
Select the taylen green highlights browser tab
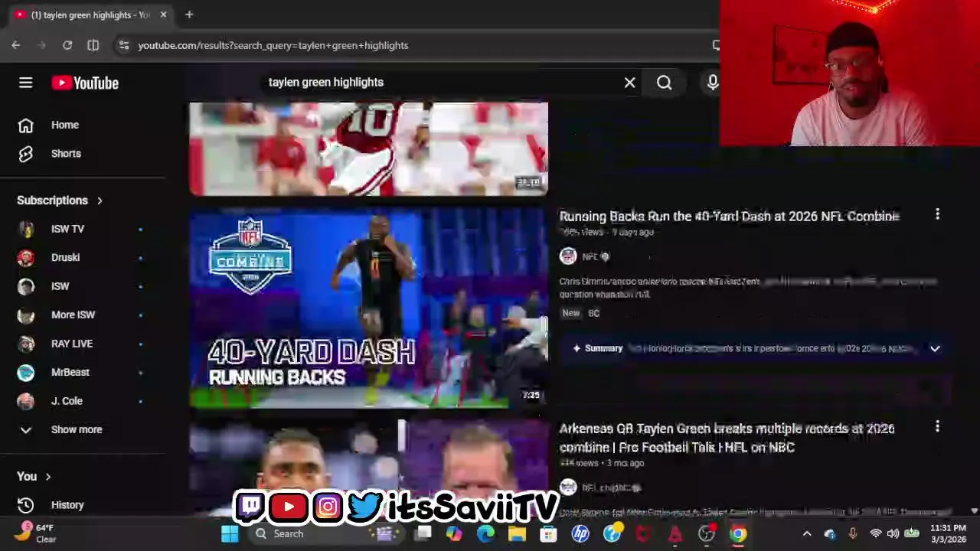coord(90,15)
